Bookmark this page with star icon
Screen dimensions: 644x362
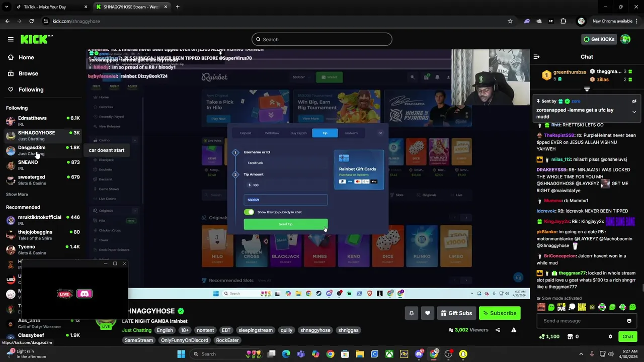point(510,21)
